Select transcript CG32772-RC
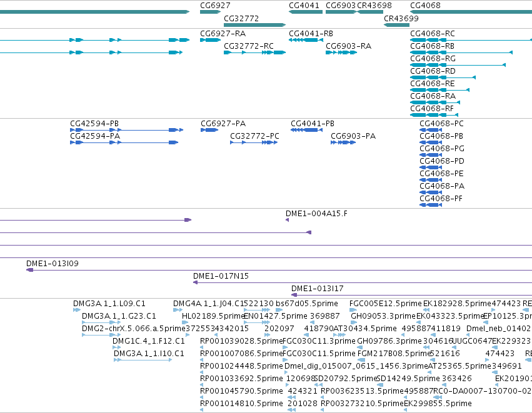Screen dimensions: 532x413 pyautogui.click(x=249, y=46)
